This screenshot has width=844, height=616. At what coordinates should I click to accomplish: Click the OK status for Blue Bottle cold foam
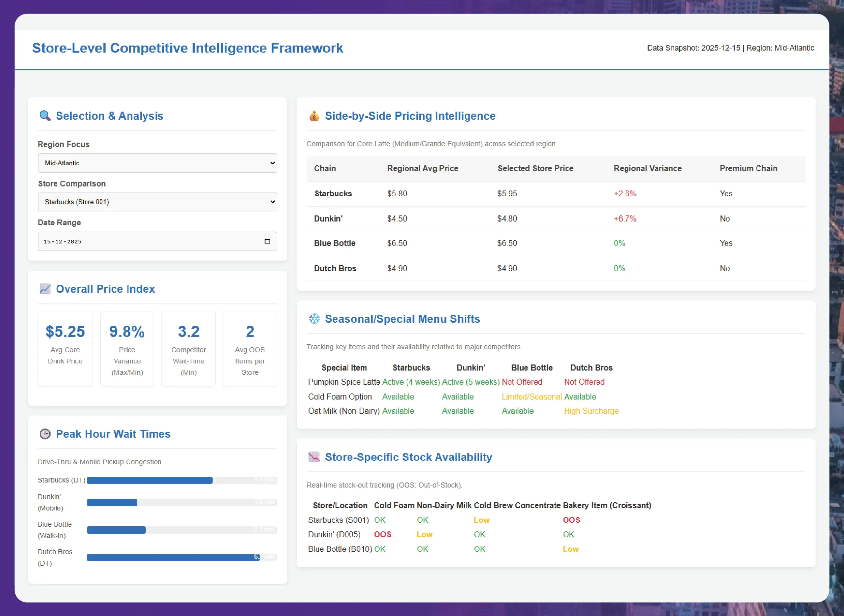(380, 549)
